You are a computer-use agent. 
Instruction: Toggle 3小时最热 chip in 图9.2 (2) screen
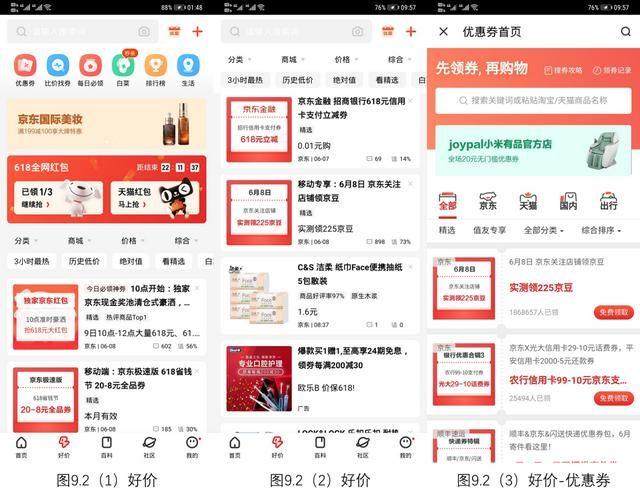[x=245, y=80]
